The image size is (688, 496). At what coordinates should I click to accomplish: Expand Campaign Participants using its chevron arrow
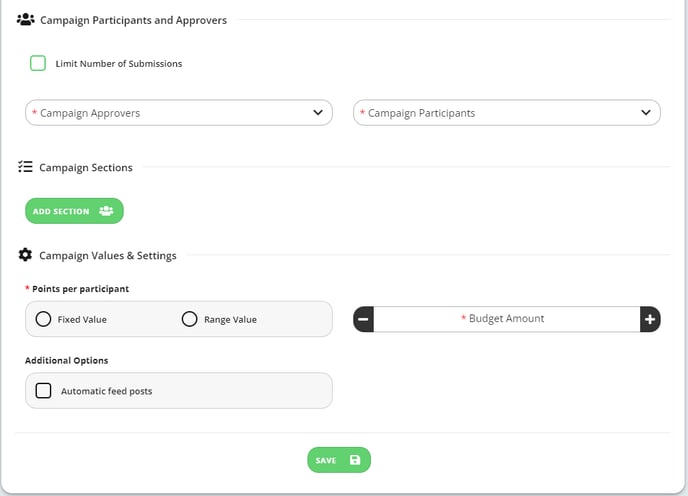point(646,113)
